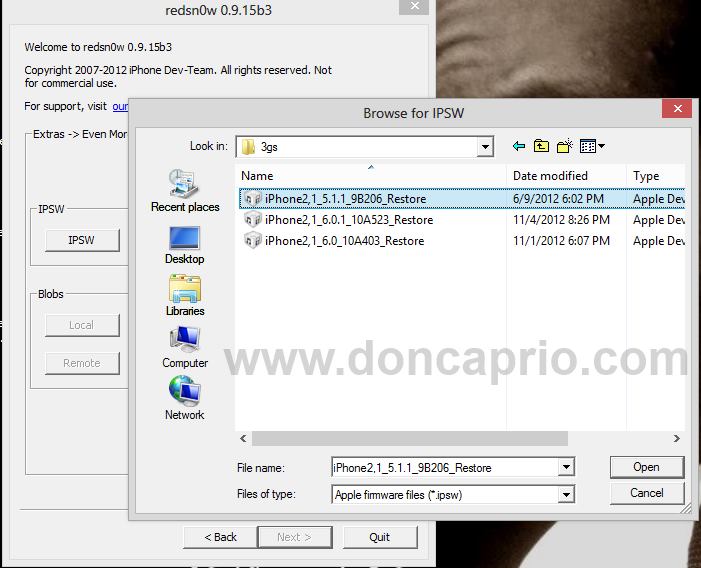Image resolution: width=701 pixels, height=568 pixels.
Task: Select iPhone2,1_6.0_10A403_Restore file name
Action: click(344, 240)
